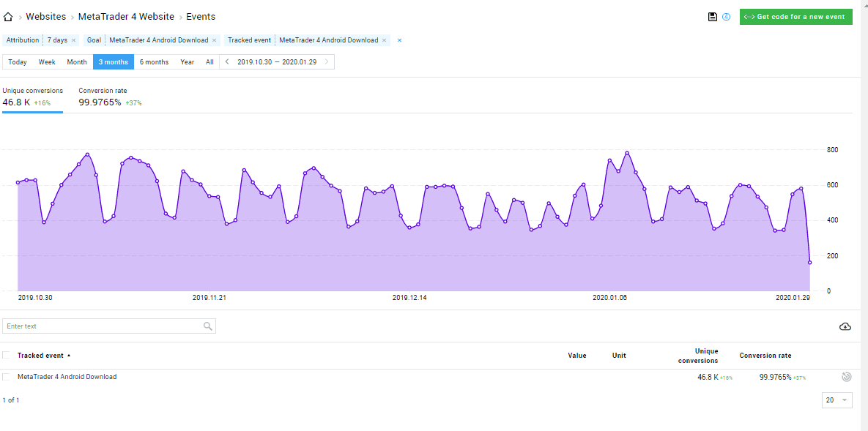Go to previous date range arrow
Screen dimensions: 868x431
point(227,62)
